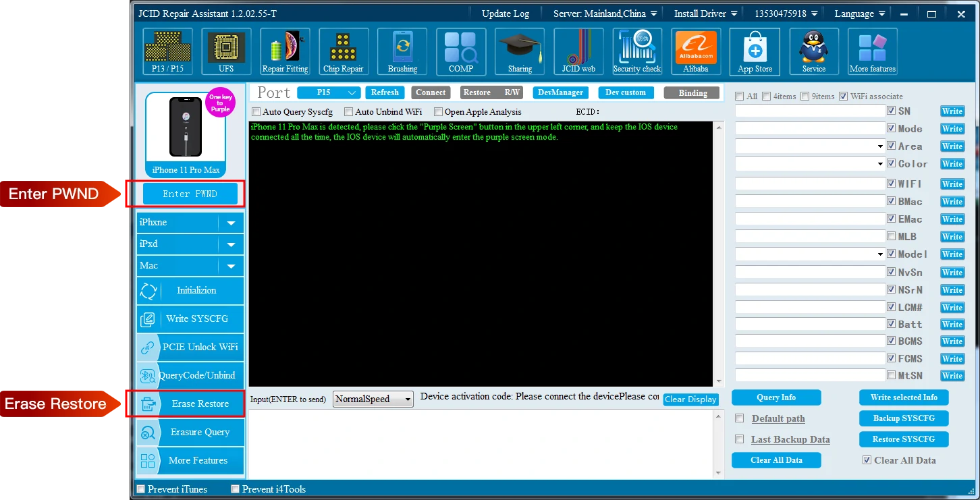Click the Connect button
Screen dimensions: 980x500
431,92
